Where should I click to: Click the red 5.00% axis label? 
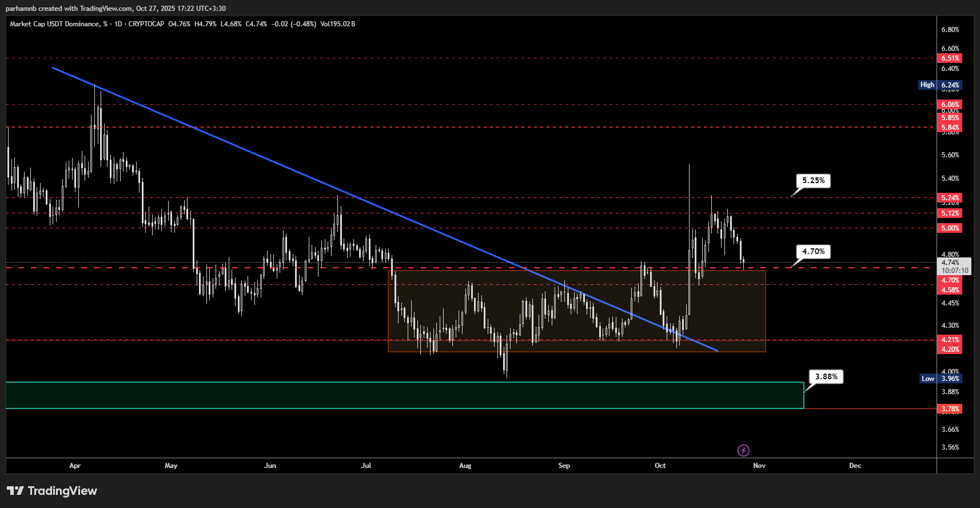tap(950, 228)
